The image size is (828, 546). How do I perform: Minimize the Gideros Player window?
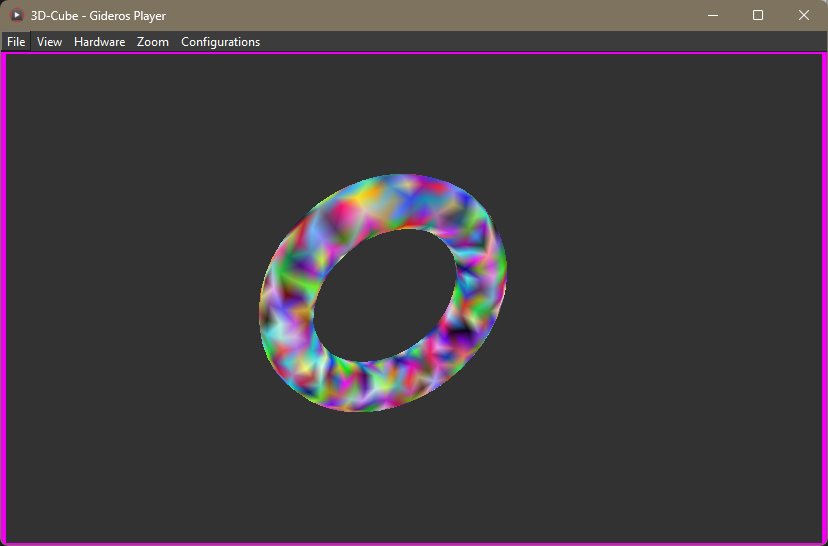click(713, 15)
